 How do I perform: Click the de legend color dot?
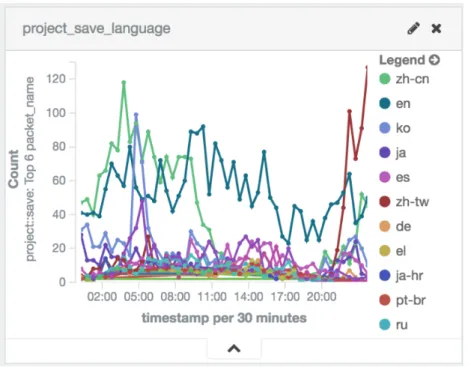pyautogui.click(x=385, y=226)
